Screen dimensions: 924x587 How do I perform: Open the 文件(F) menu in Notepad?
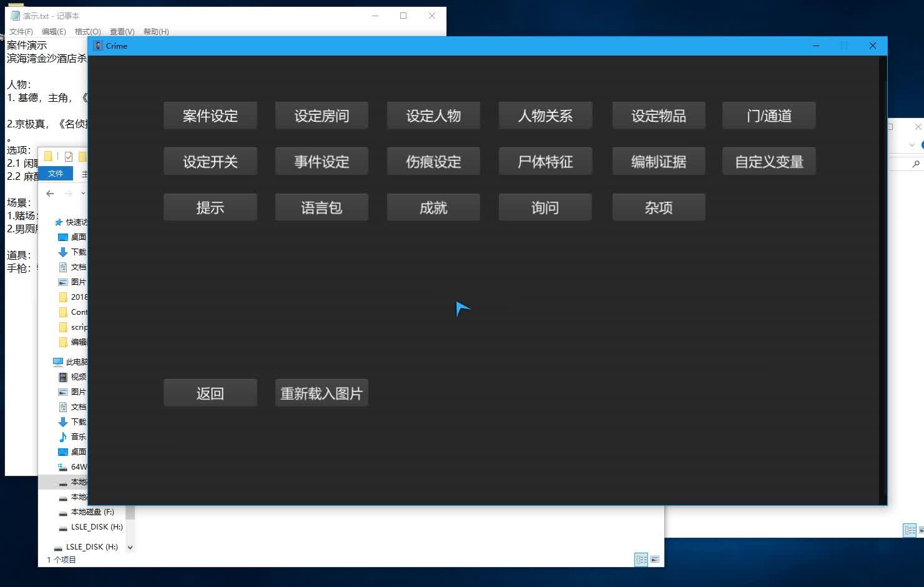(x=21, y=32)
